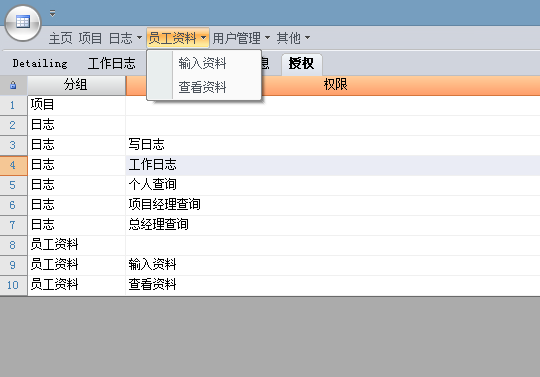This screenshot has height=377, width=540.
Task: Click the 查看资料 cell in row 10
Action: tap(333, 285)
